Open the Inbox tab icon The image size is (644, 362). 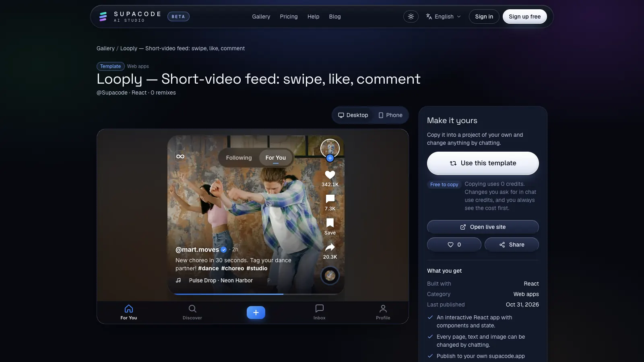pos(320,309)
